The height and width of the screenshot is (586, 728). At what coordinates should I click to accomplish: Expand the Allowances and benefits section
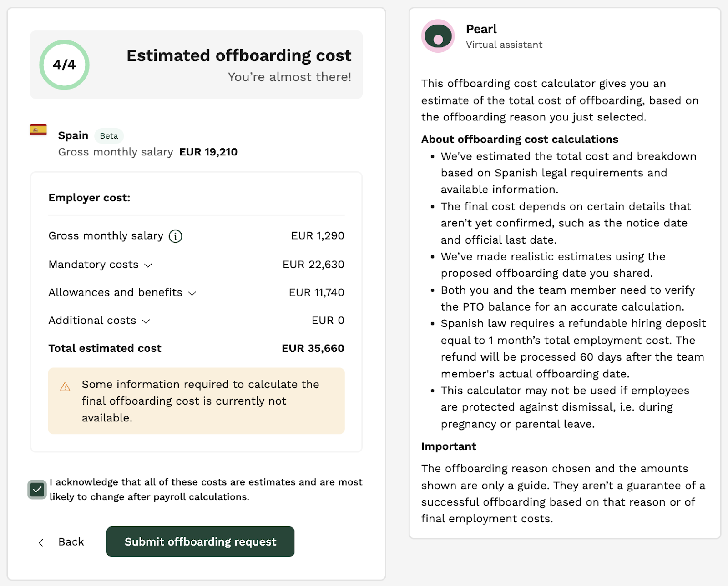click(192, 293)
